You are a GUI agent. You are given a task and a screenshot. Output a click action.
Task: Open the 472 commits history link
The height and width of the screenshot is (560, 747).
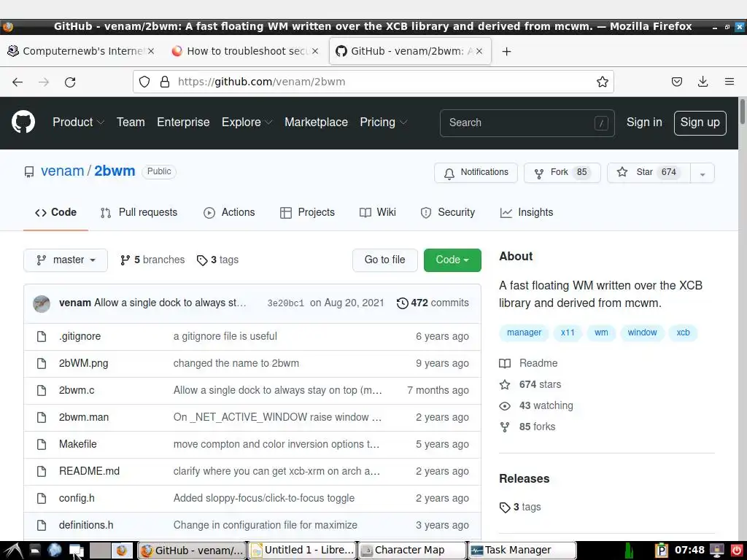(433, 303)
